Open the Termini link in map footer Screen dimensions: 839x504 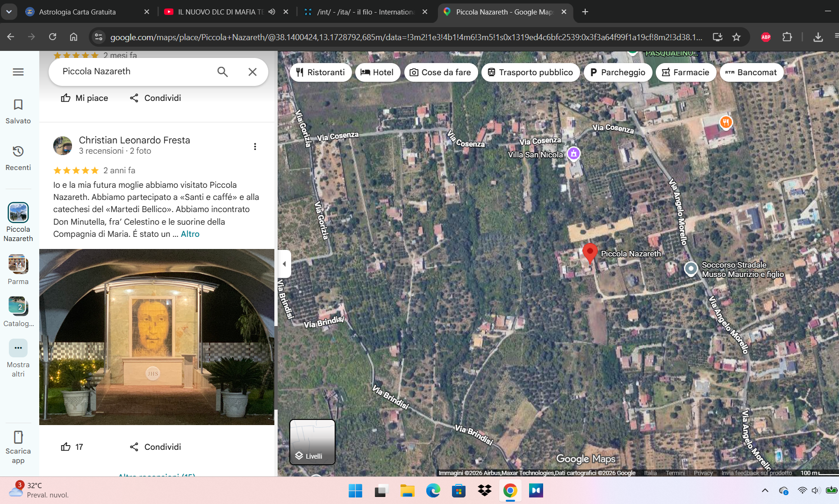coord(675,473)
